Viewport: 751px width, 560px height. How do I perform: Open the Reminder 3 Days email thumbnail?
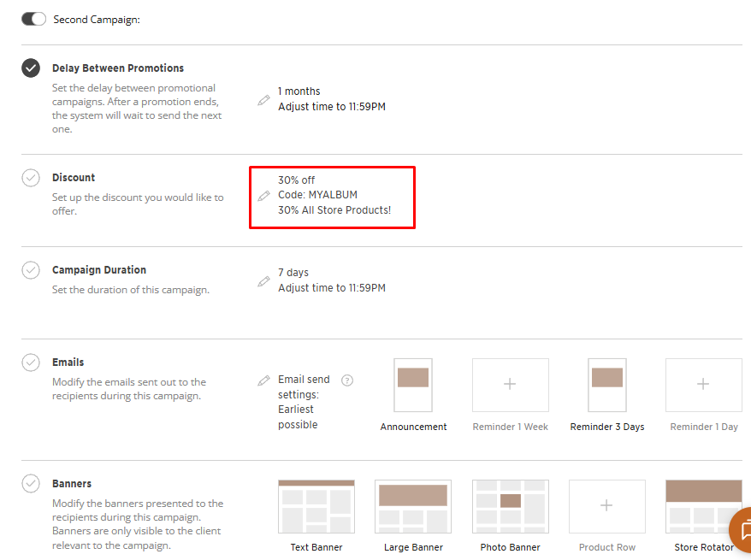point(607,385)
